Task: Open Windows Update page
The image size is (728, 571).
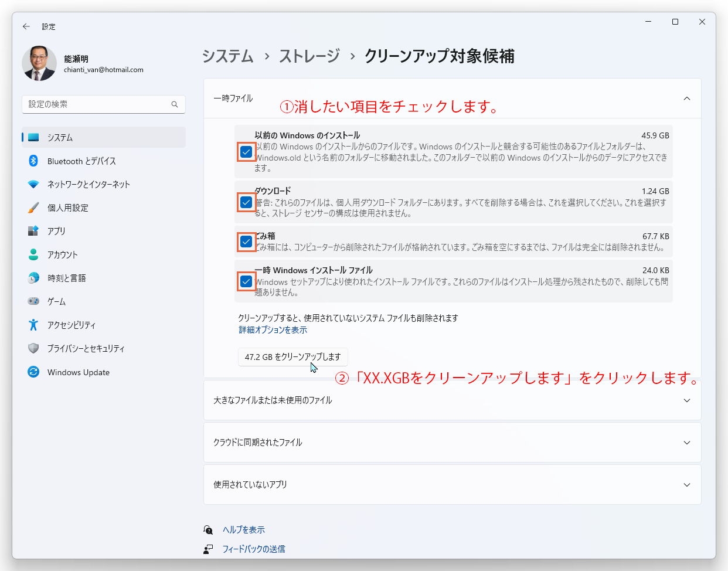Action: (104, 372)
